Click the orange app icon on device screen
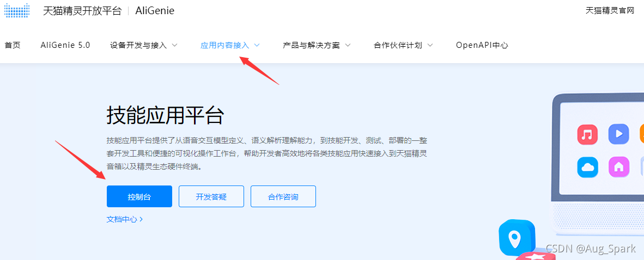 pyautogui.click(x=642, y=134)
